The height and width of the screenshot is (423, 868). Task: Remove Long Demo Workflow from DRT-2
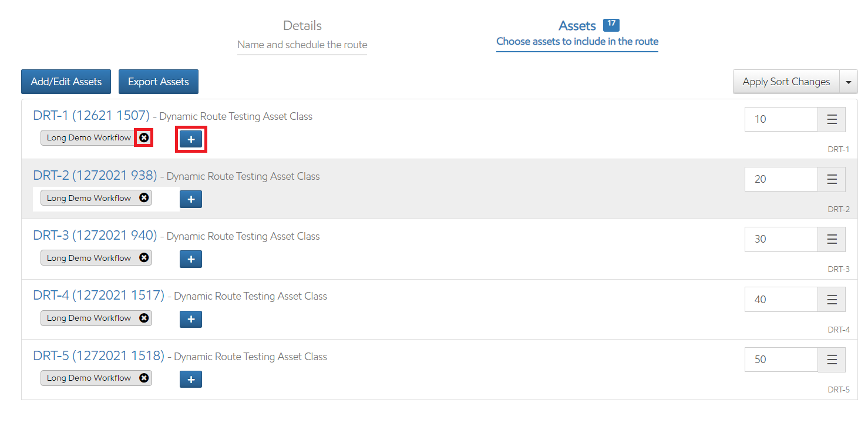144,198
